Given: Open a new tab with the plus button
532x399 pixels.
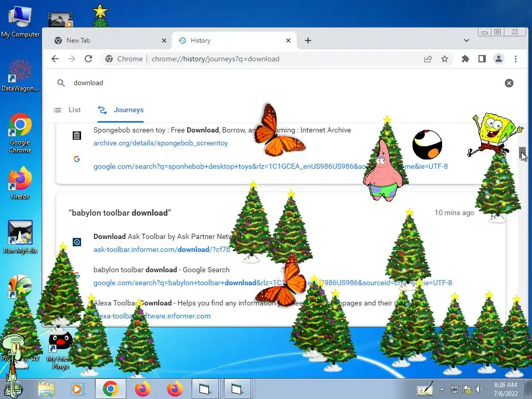Looking at the screenshot, I should (308, 41).
